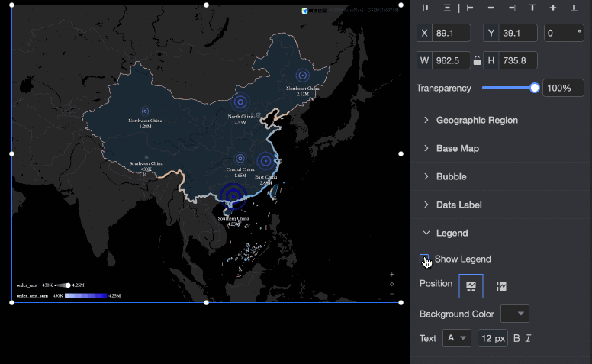Viewport: 592px width, 364px height.
Task: Click the Southwest China bubble marker
Action: pos(146,157)
